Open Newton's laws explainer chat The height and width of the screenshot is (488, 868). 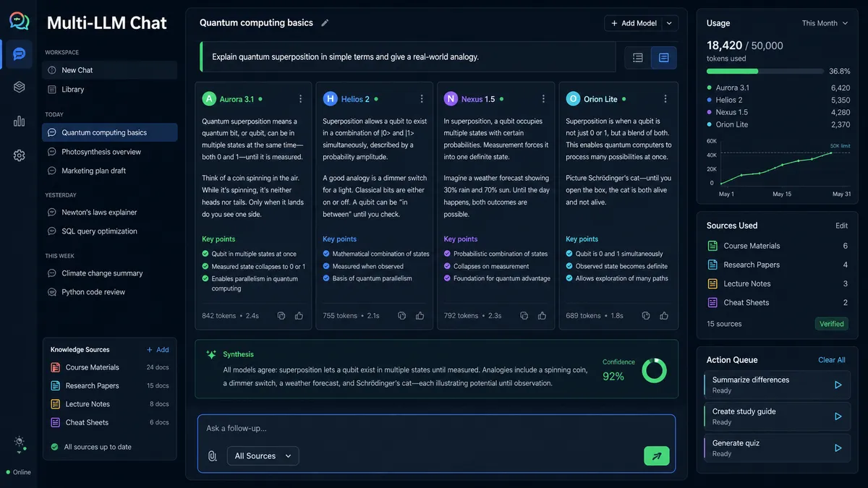click(109, 213)
